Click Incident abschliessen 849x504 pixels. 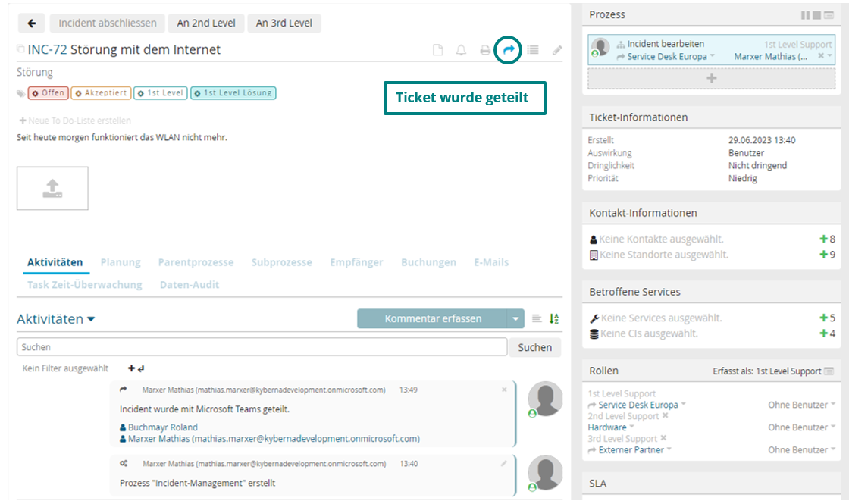coord(106,23)
